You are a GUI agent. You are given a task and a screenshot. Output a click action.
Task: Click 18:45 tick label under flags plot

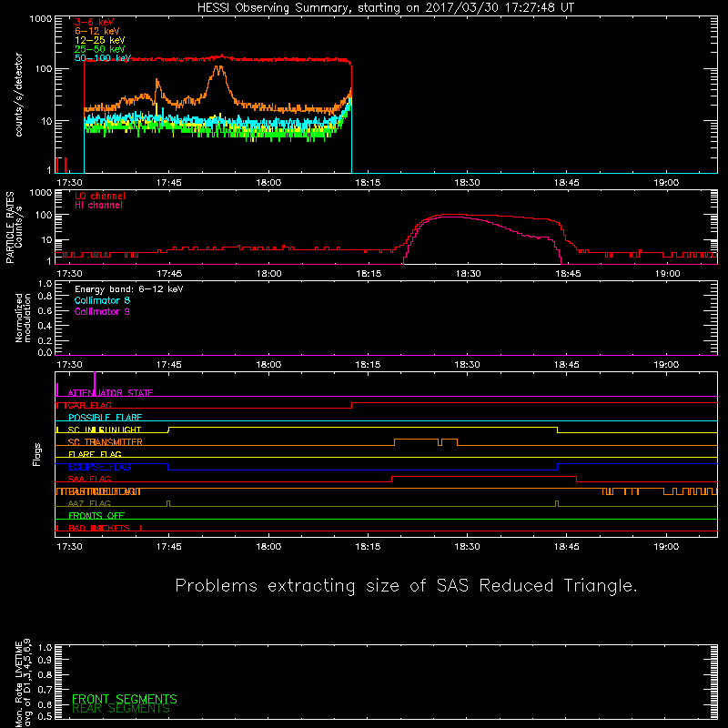(567, 547)
